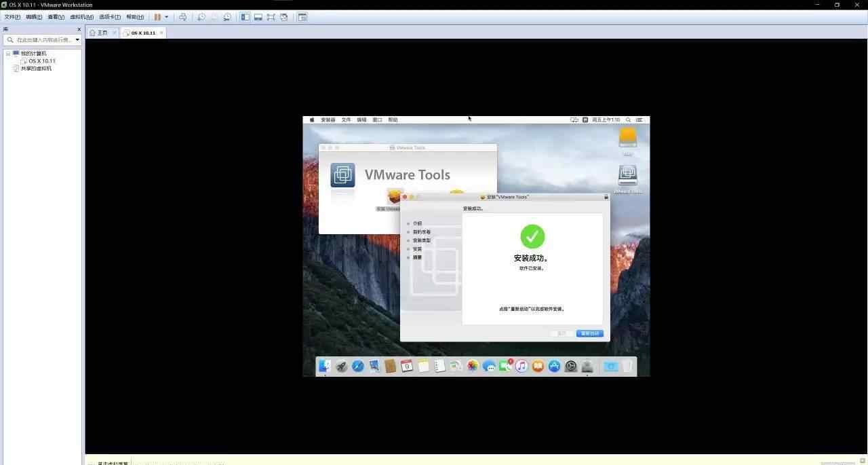Open the 帮助(H) menu in VMware
The height and width of the screenshot is (465, 868).
click(135, 17)
